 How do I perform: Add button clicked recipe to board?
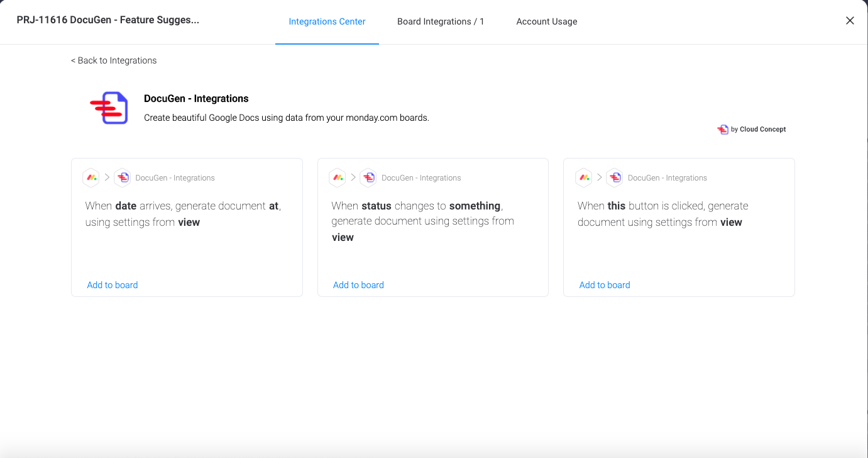click(x=605, y=285)
